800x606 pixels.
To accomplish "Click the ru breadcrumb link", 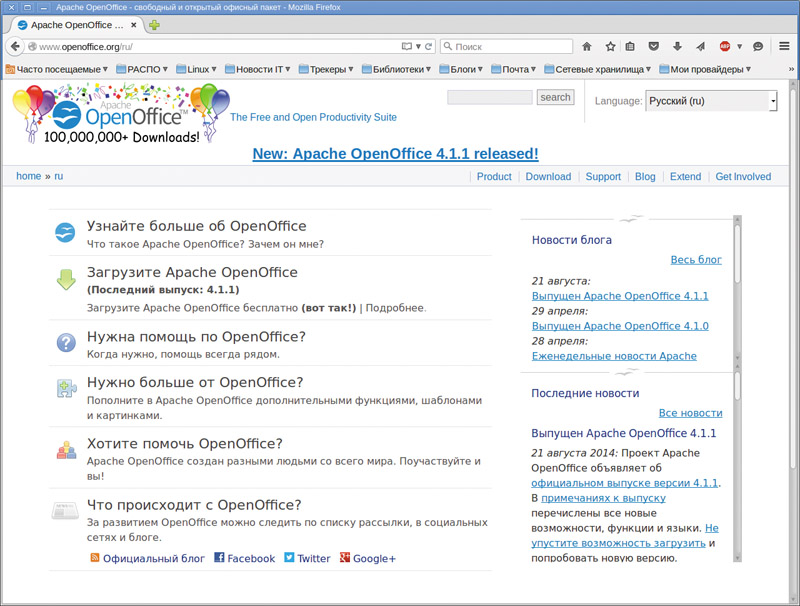I will 59,176.
